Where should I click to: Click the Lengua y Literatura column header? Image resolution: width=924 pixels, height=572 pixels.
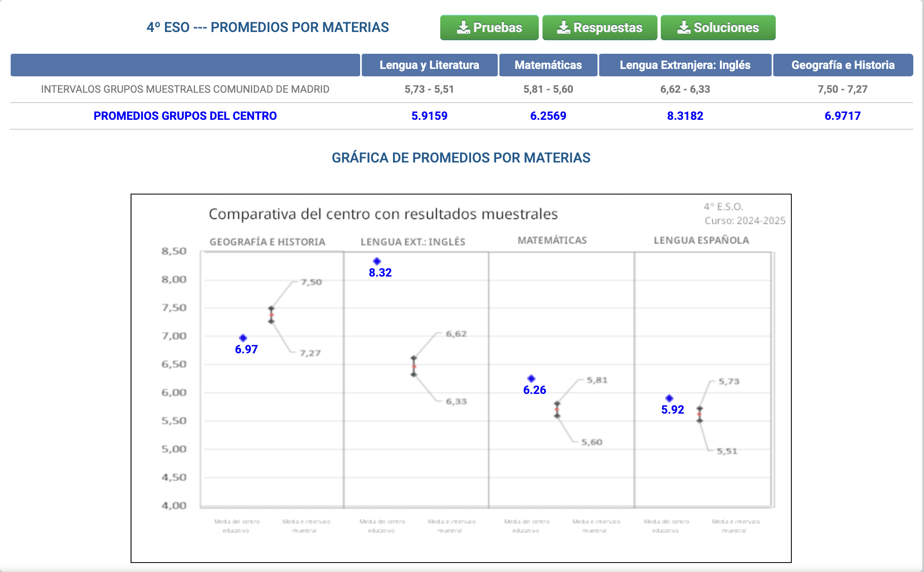pos(429,65)
